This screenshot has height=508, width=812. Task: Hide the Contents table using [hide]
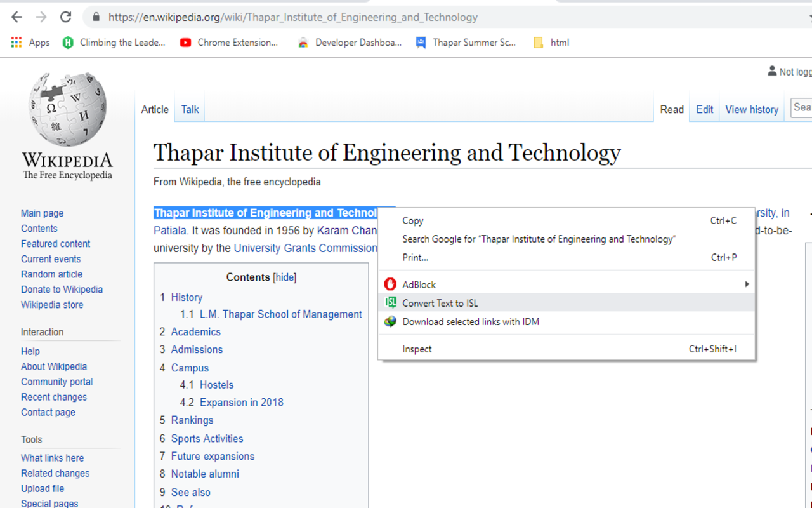[x=284, y=277]
